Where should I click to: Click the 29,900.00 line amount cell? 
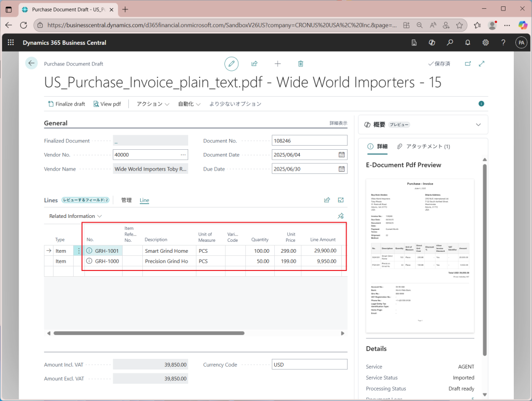(x=322, y=251)
